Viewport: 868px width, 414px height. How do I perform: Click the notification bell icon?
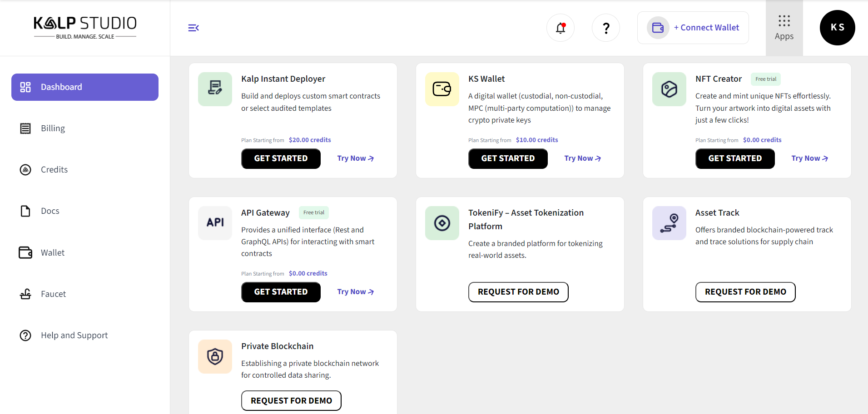pos(560,28)
